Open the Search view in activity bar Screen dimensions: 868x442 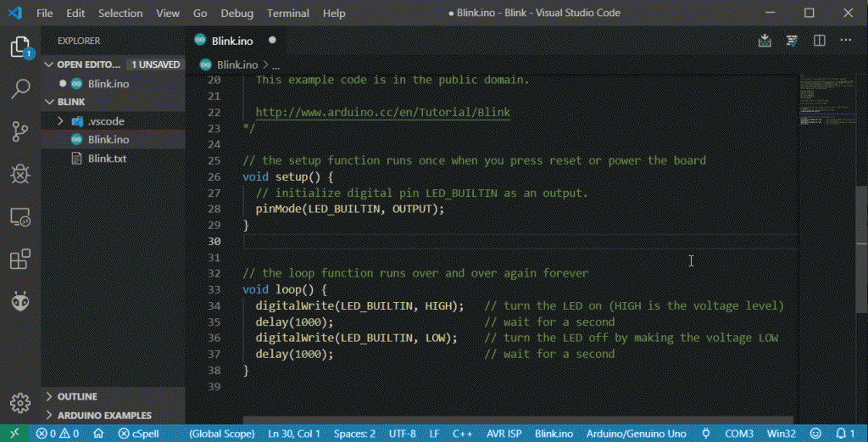[20, 88]
